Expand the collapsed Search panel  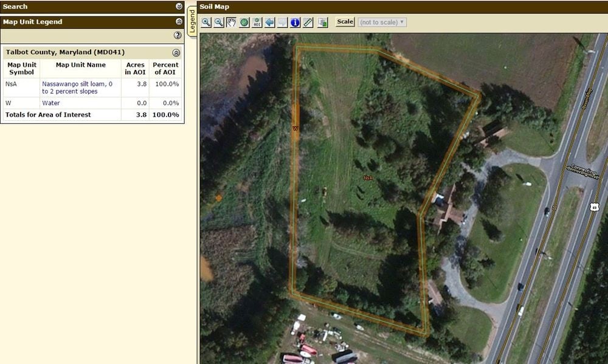[178, 6]
